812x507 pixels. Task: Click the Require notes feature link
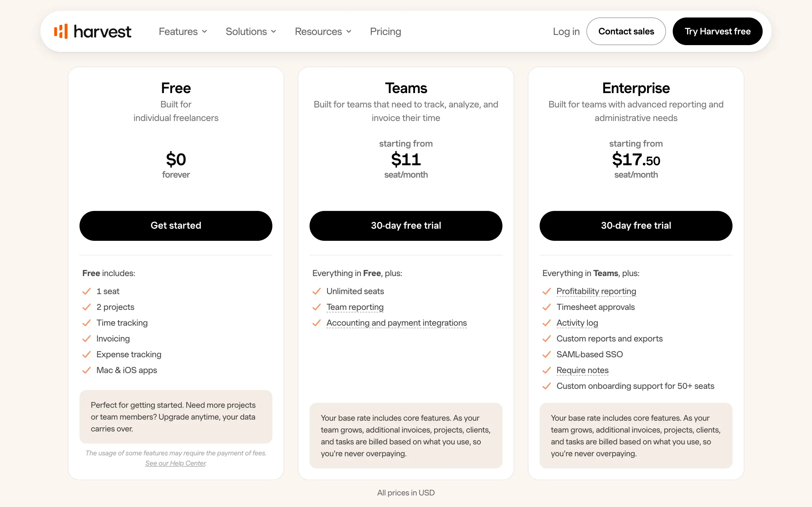[x=582, y=370]
